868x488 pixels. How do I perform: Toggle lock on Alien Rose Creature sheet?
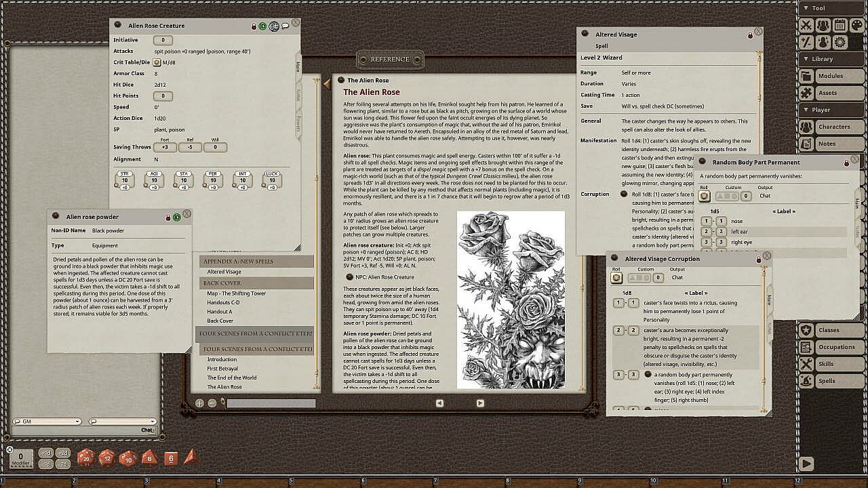[x=254, y=26]
